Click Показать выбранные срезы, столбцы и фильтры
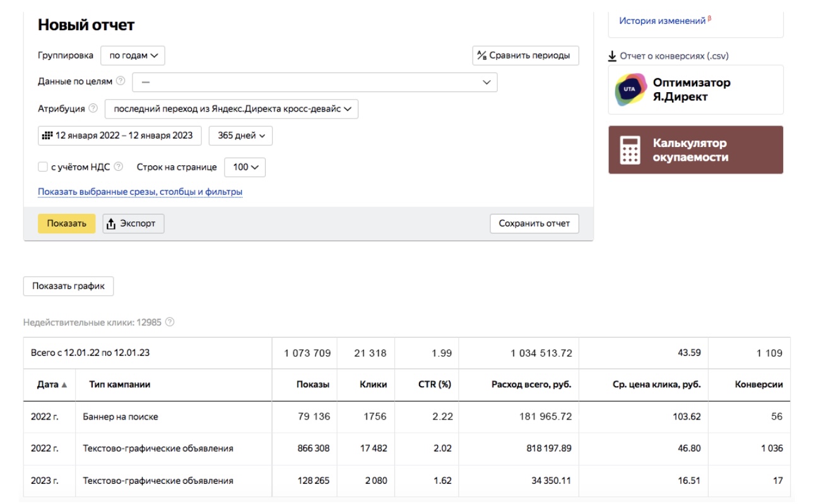This screenshot has height=504, width=814. point(140,192)
